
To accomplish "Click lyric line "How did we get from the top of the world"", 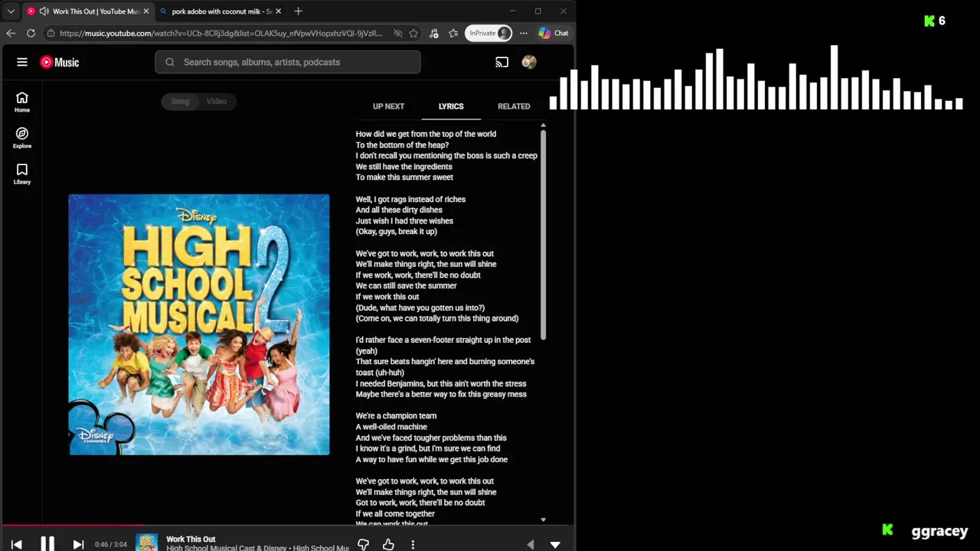I will click(426, 134).
